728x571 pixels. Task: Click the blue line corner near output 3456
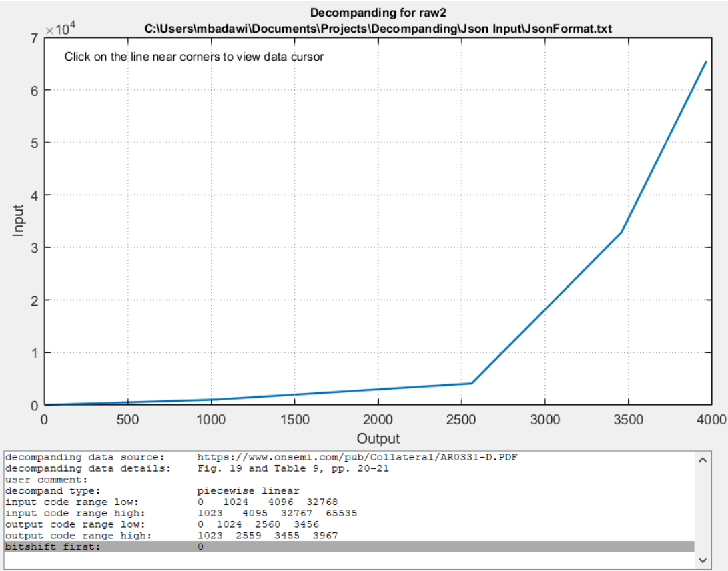coord(621,232)
